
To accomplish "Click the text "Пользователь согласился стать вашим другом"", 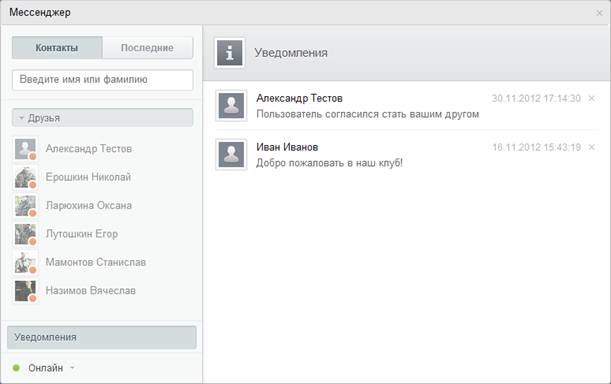I will pyautogui.click(x=367, y=114).
